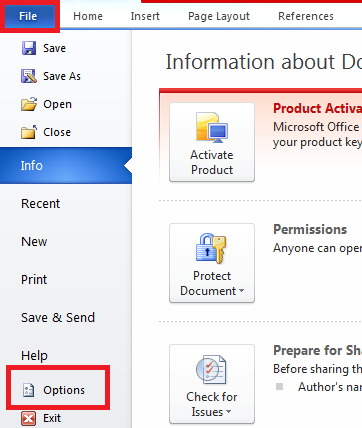362x428 pixels.
Task: Open the Help section
Action: 34,356
